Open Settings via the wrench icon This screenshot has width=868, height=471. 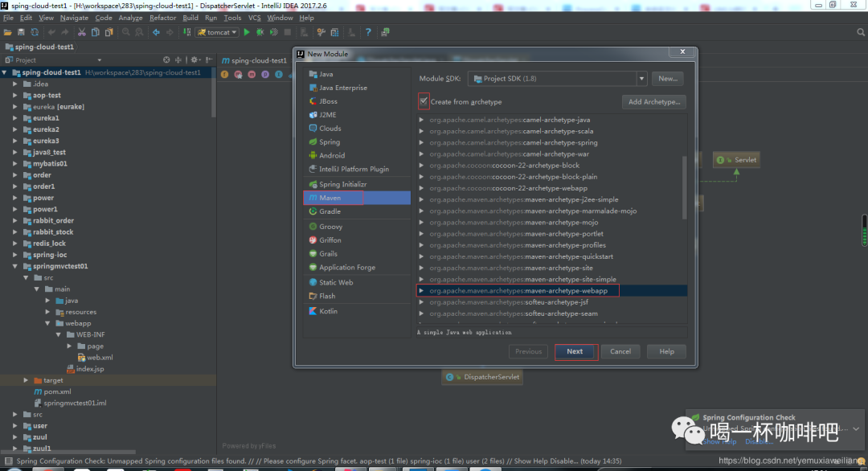321,33
